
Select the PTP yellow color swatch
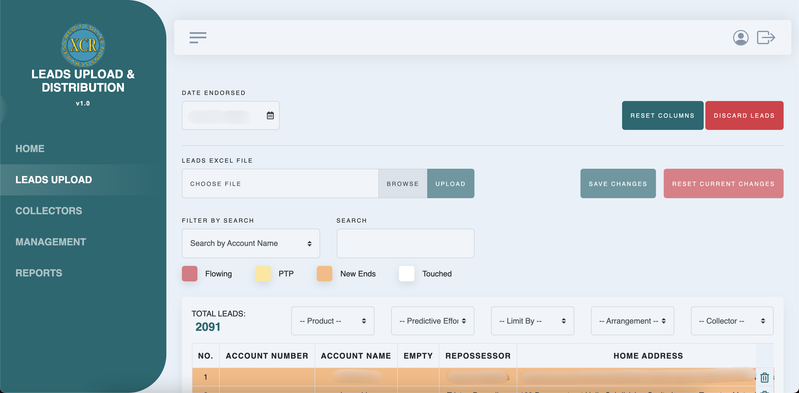263,274
